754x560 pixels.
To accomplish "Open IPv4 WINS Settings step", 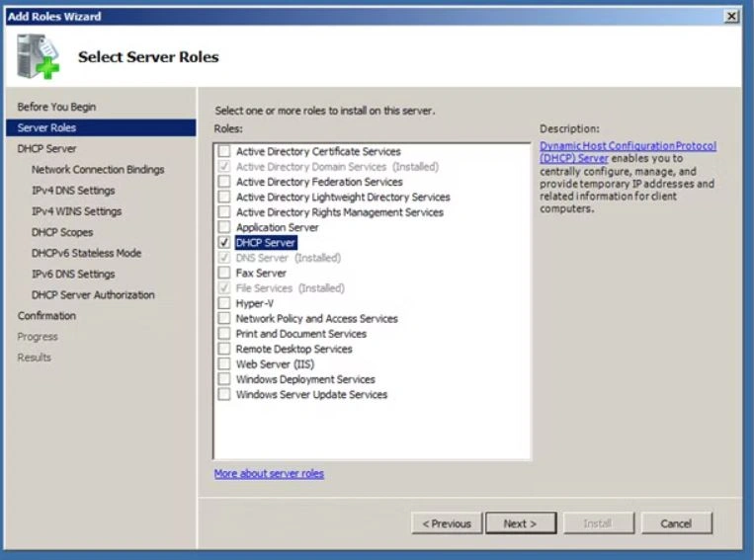I will pos(76,211).
